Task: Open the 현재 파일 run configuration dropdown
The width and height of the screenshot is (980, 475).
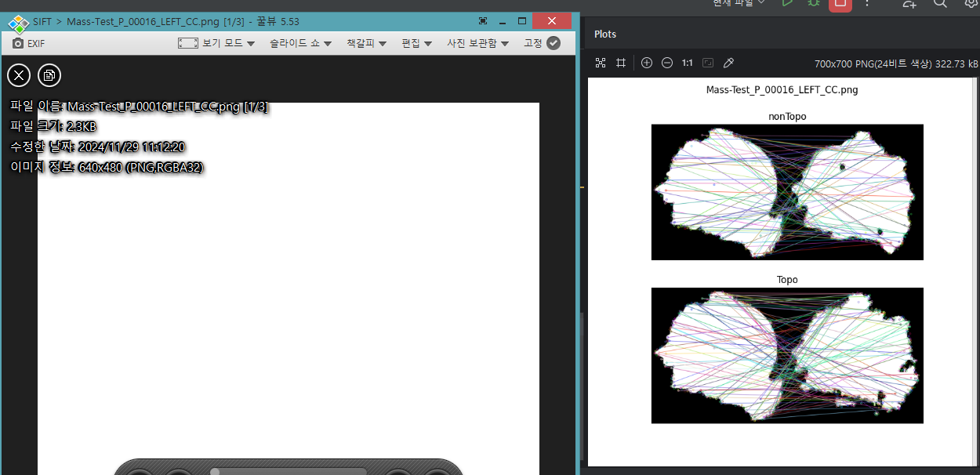Action: pos(739,3)
